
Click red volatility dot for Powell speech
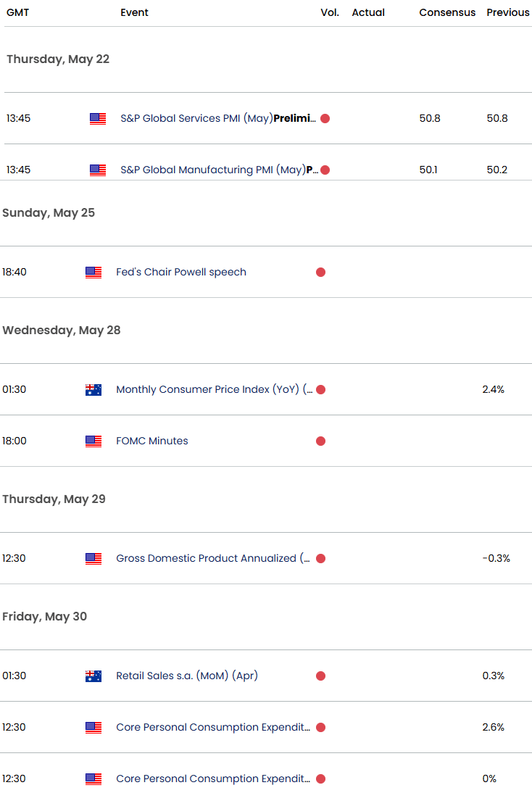320,272
